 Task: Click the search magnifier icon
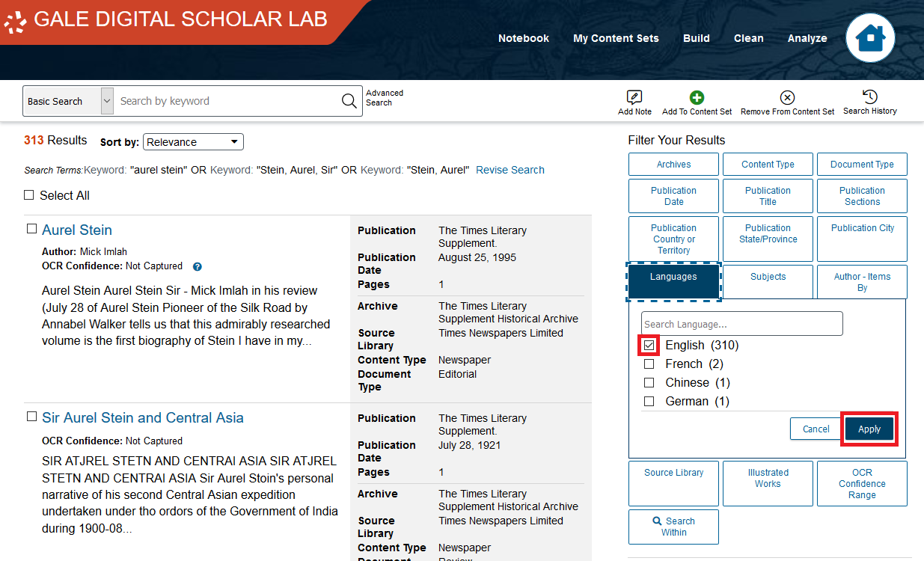(348, 100)
